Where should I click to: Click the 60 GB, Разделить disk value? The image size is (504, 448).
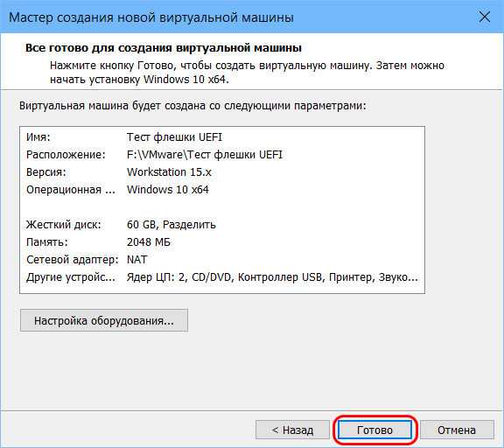[x=171, y=224]
